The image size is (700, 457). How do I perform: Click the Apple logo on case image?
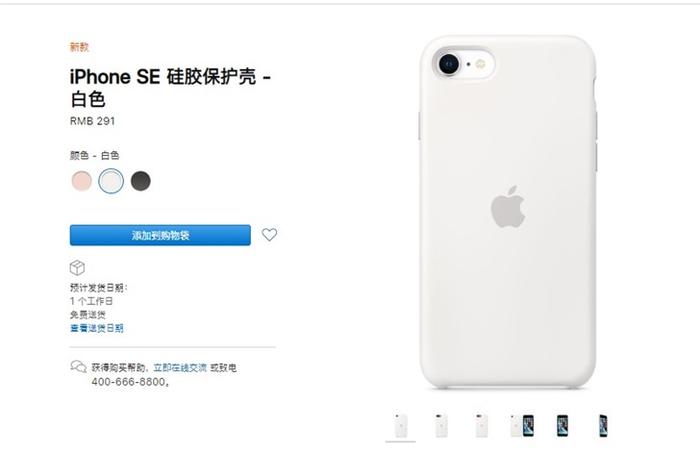pos(508,207)
